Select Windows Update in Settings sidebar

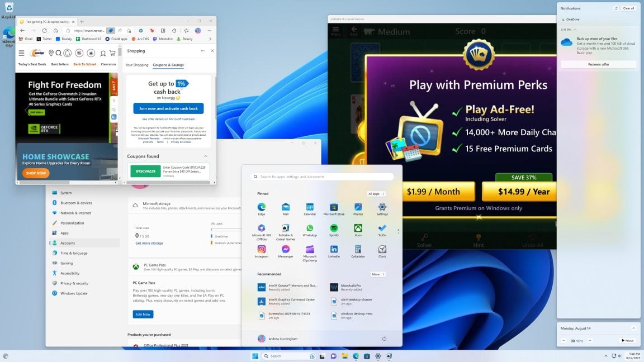(x=74, y=293)
